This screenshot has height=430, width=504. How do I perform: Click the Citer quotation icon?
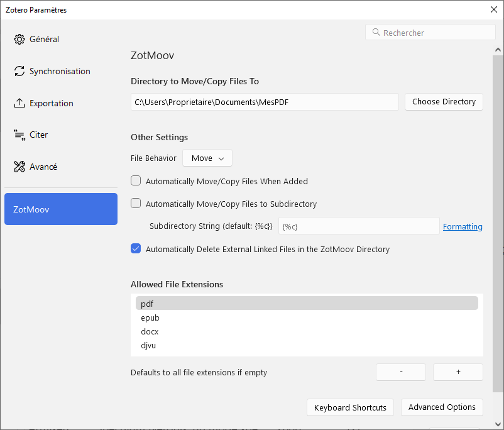pyautogui.click(x=19, y=135)
